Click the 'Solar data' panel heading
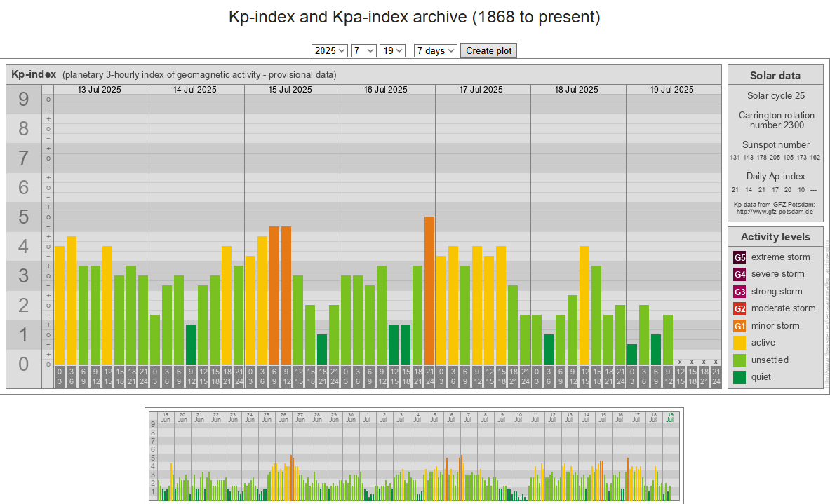830x504 pixels. (775, 76)
